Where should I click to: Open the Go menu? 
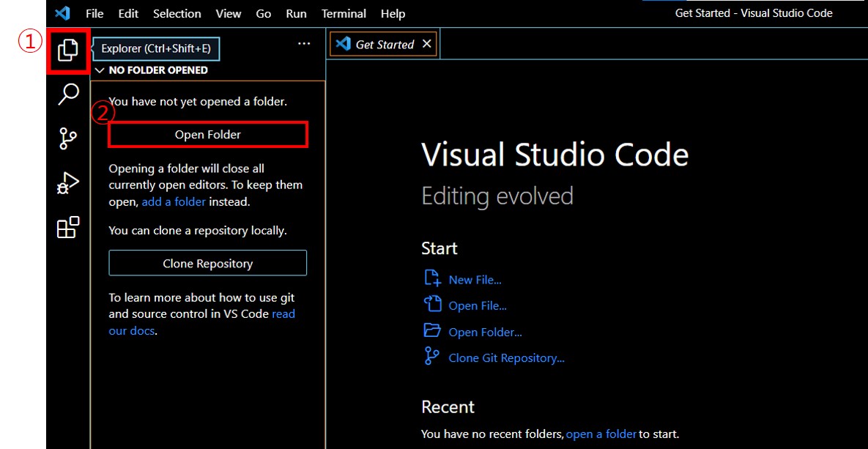click(x=264, y=14)
